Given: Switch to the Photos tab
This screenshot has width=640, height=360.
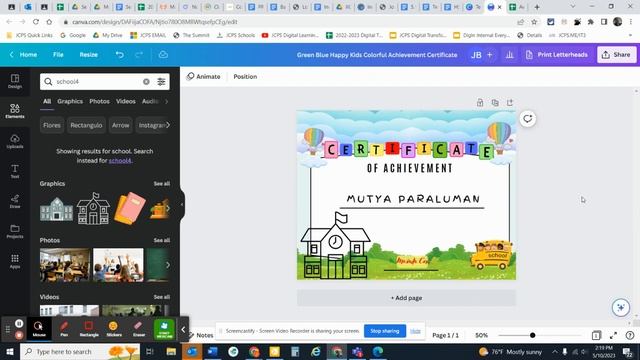Looking at the screenshot, I should (99, 101).
